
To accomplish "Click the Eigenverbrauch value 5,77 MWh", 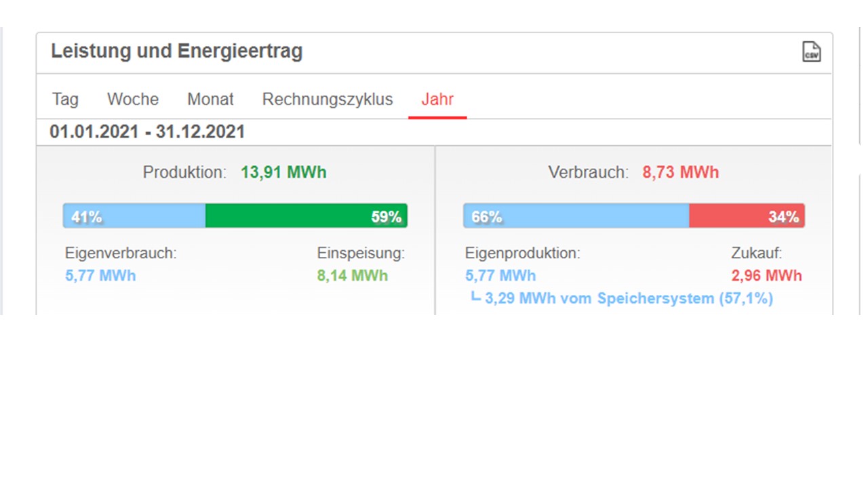I will (100, 276).
